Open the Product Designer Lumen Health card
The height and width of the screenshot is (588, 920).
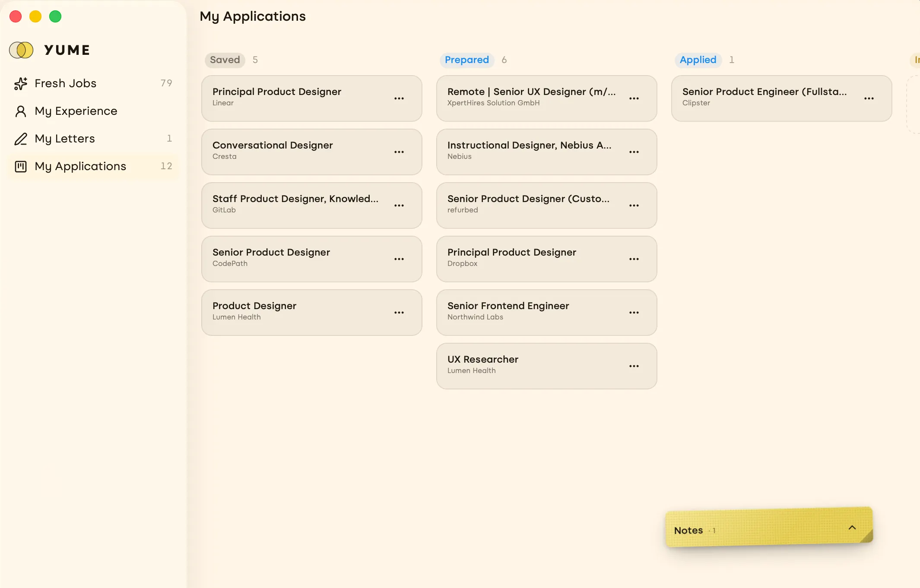coord(311,313)
